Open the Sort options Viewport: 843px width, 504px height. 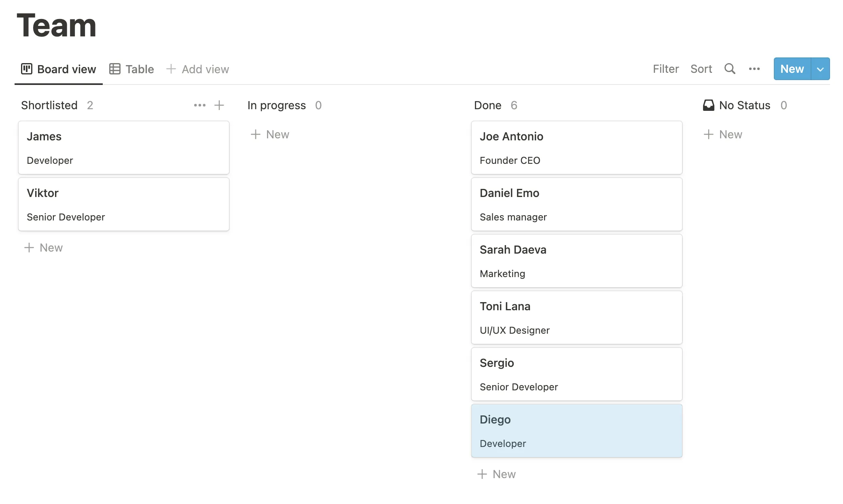pyautogui.click(x=701, y=69)
